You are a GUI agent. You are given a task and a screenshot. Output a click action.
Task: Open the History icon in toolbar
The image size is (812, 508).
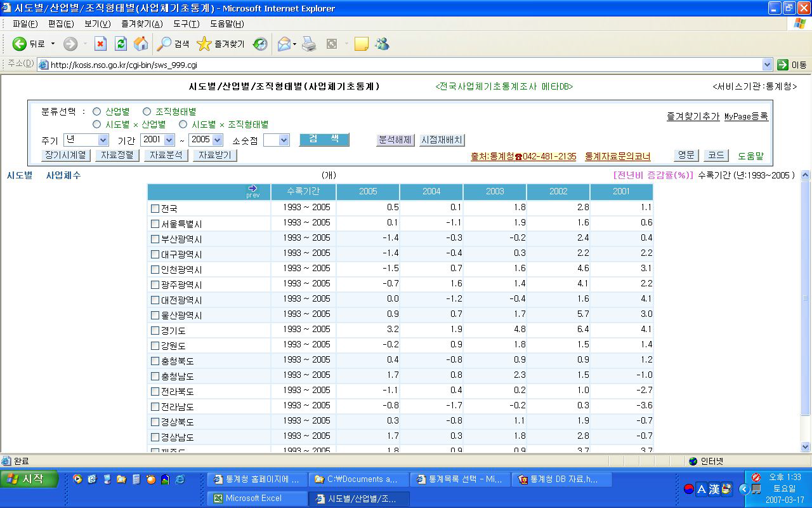[260, 44]
